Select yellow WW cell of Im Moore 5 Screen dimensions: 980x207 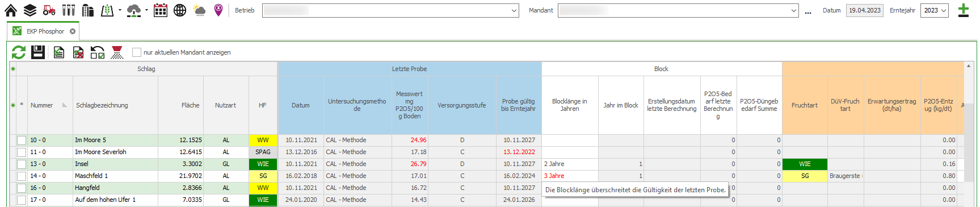pyautogui.click(x=263, y=140)
